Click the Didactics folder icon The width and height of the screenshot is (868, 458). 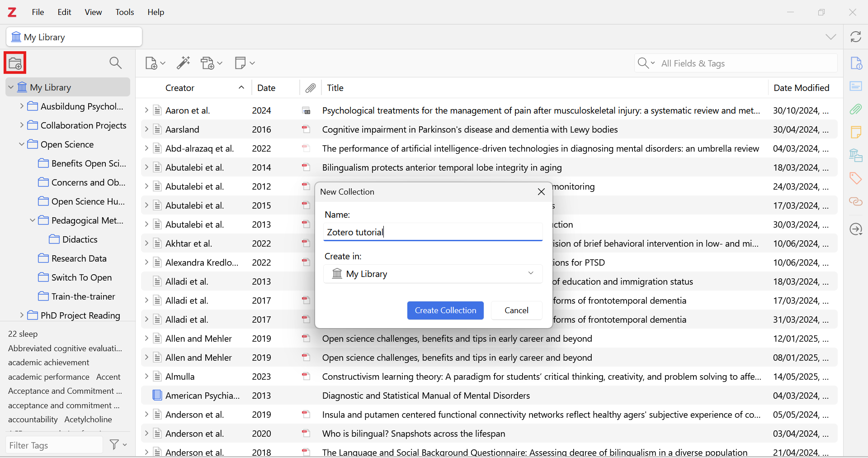click(x=54, y=239)
